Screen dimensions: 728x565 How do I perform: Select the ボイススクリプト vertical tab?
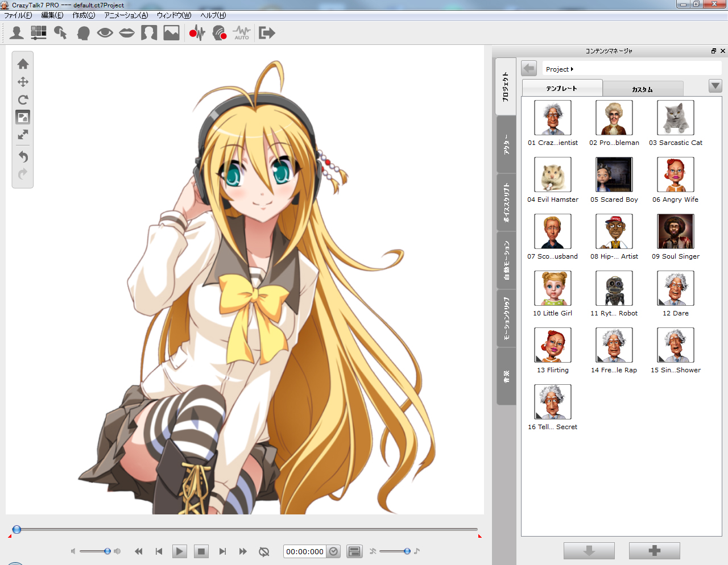coord(506,202)
